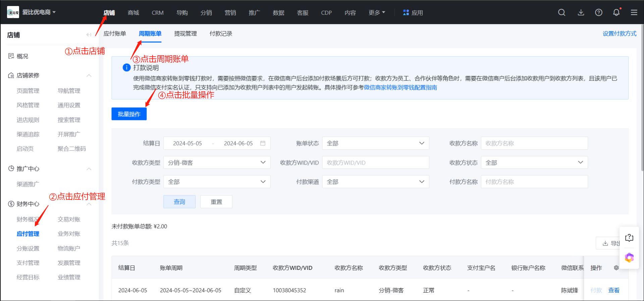644x301 pixels.
Task: Click the 陈斌锋 contact cell
Action: click(570, 290)
